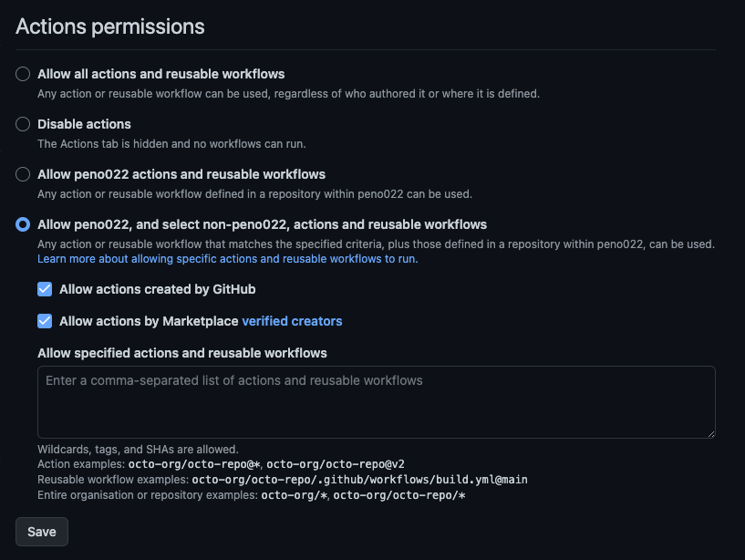The image size is (745, 560).
Task: Click the "Allow all actions and reusable workflows" label text
Action: pyautogui.click(x=160, y=74)
